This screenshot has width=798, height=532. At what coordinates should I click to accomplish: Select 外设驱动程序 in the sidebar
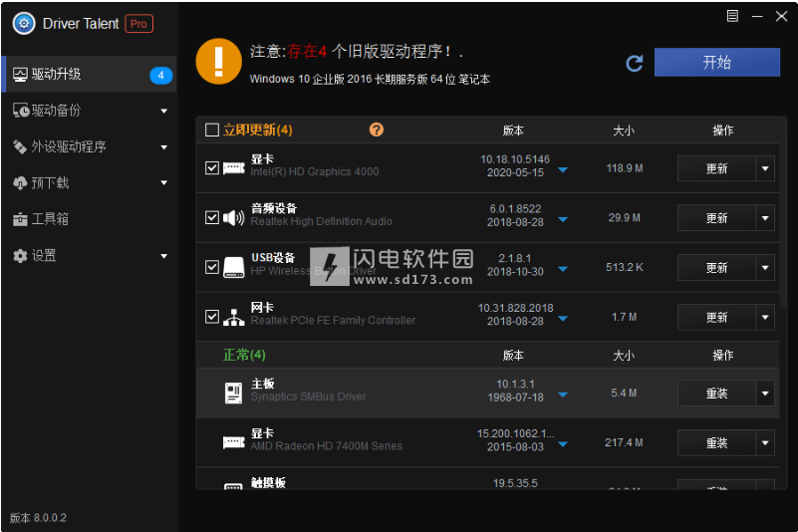pos(90,146)
